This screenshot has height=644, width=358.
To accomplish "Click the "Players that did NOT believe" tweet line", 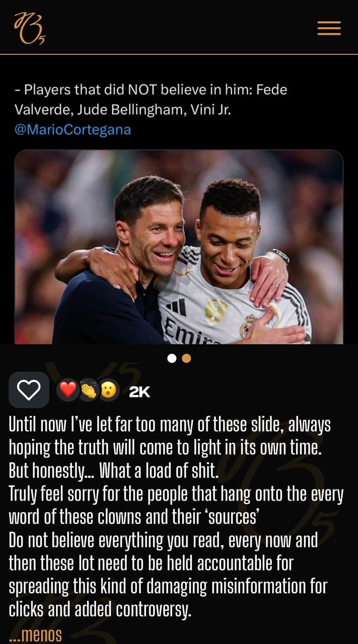I will coord(151,90).
